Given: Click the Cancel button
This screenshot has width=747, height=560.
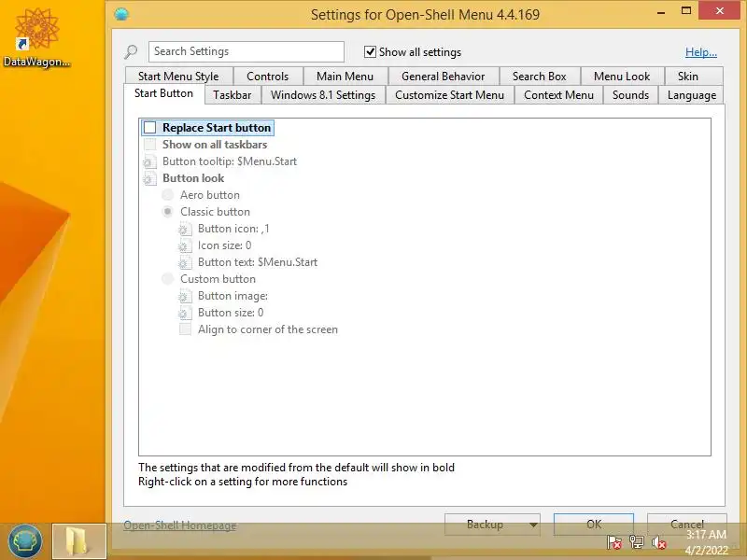Looking at the screenshot, I should (x=687, y=525).
